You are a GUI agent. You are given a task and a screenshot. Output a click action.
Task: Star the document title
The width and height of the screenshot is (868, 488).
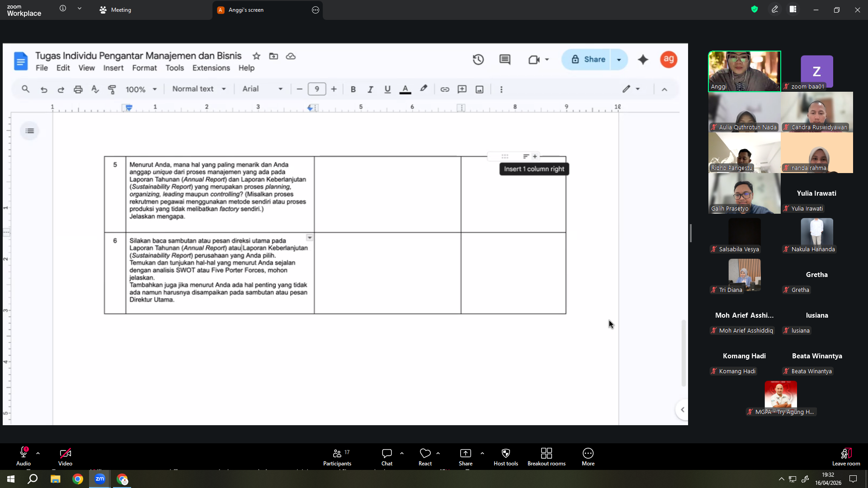pyautogui.click(x=256, y=56)
